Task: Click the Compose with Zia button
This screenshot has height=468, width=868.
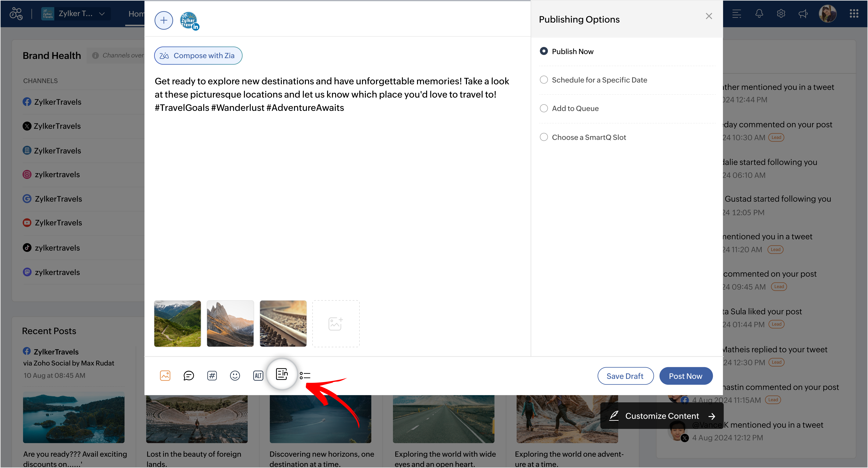Action: point(198,56)
